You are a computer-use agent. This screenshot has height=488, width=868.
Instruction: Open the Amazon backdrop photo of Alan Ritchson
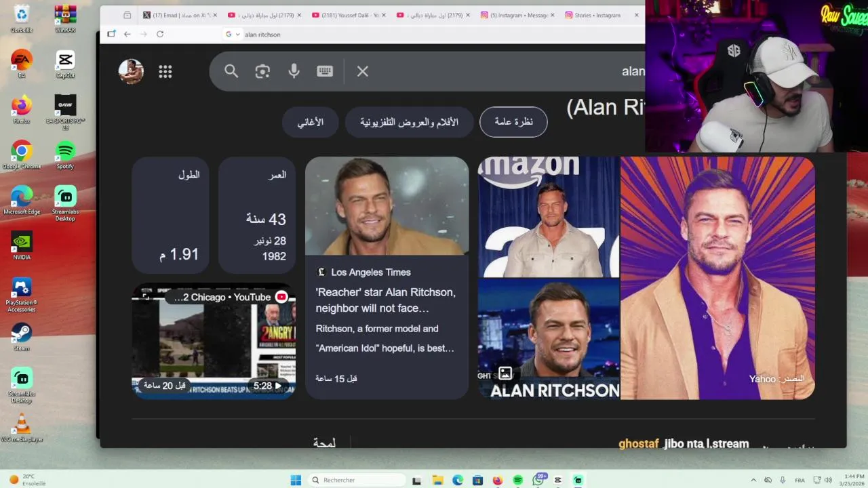[549, 217]
